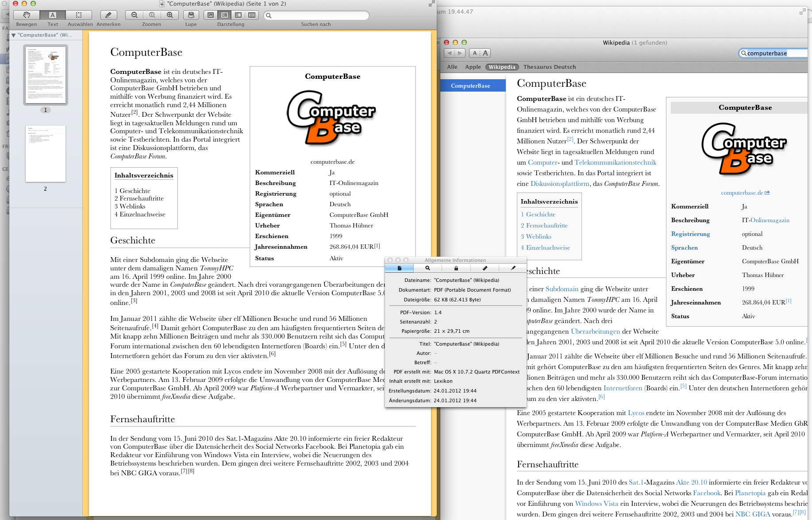
Task: Switch to Thesaurus Deutsch source
Action: pyautogui.click(x=550, y=67)
